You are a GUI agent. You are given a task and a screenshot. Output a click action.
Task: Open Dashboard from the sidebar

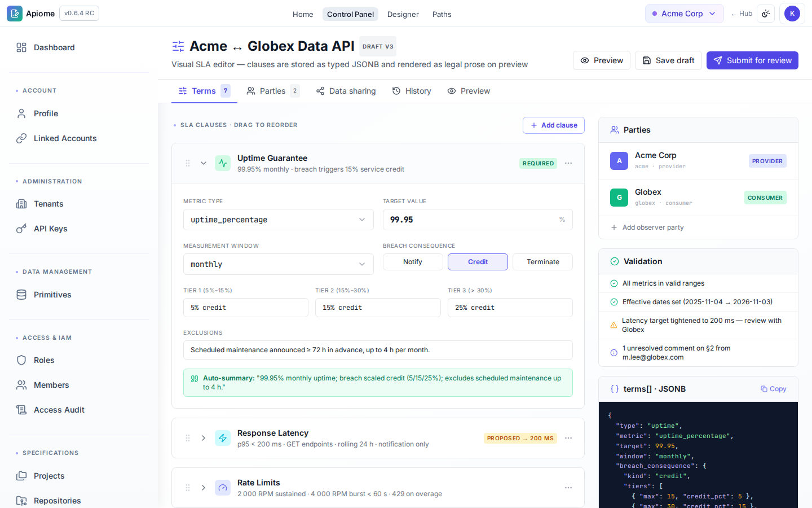tap(79, 47)
